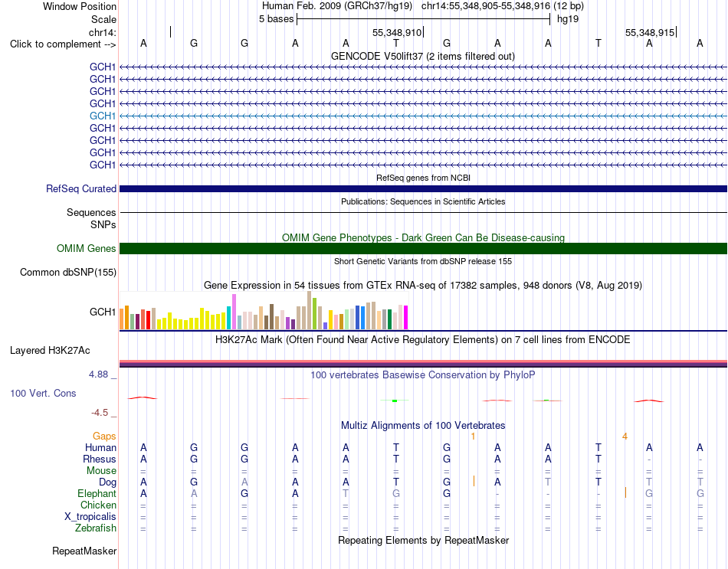728x569 pixels.
Task: Click the Sequences track label
Action: pyautogui.click(x=91, y=213)
